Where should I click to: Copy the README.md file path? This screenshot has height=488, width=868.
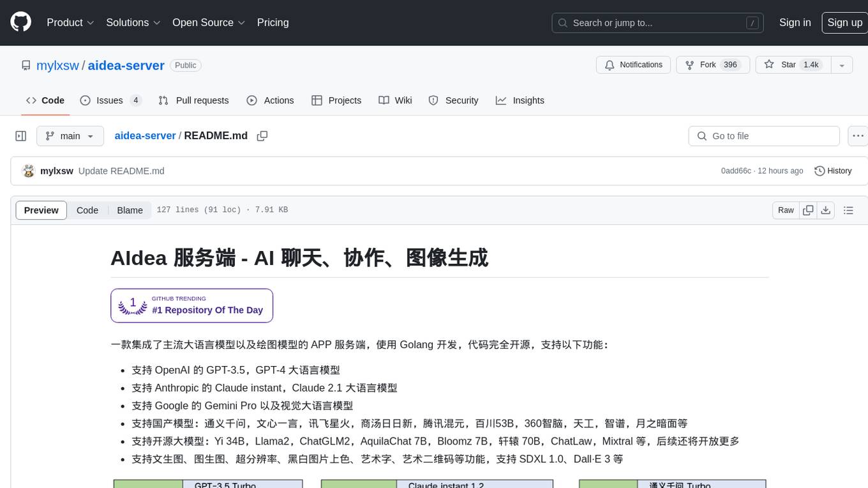262,136
